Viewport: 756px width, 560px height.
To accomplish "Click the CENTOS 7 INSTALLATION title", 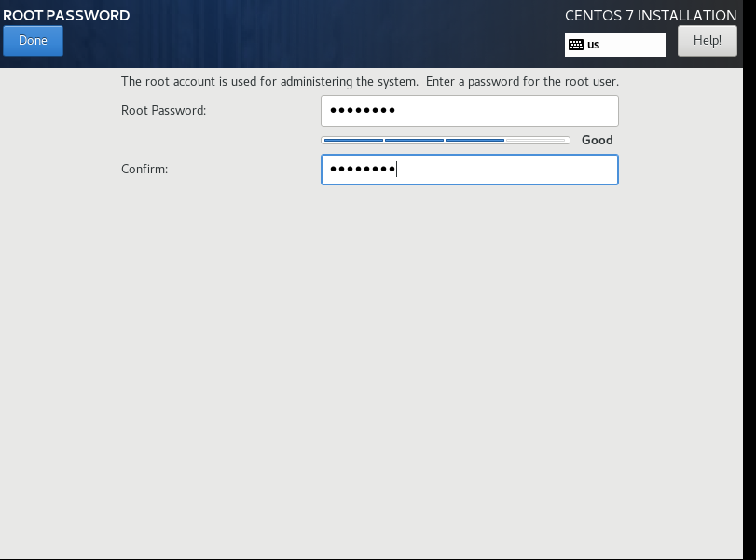I will point(651,16).
